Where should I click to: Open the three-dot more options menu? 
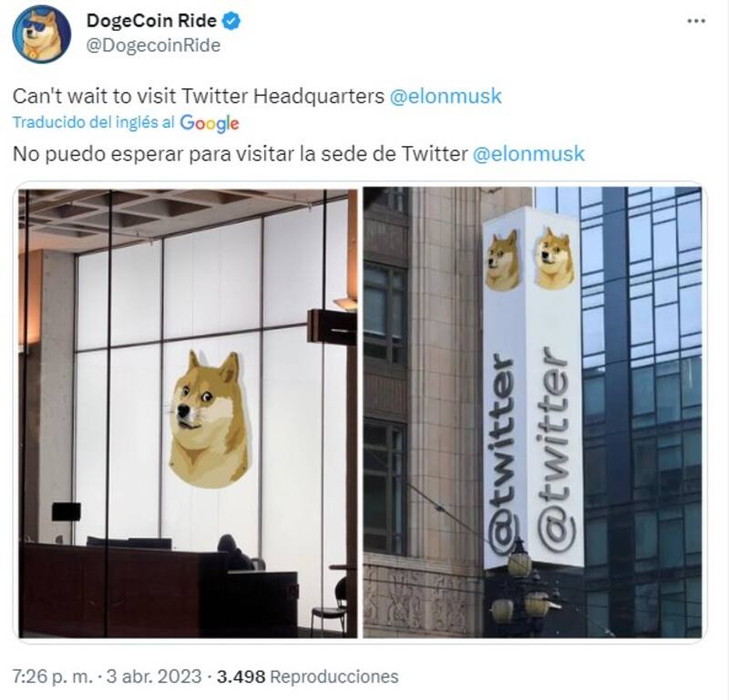(x=696, y=21)
